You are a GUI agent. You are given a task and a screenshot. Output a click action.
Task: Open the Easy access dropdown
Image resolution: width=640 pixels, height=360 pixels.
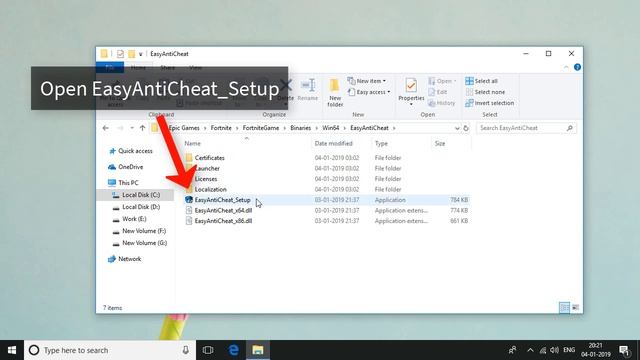369,92
